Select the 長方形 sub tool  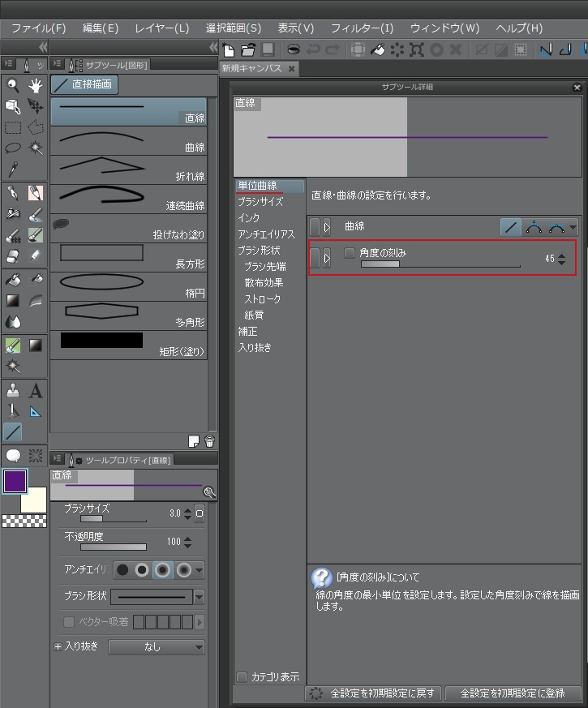coord(129,257)
